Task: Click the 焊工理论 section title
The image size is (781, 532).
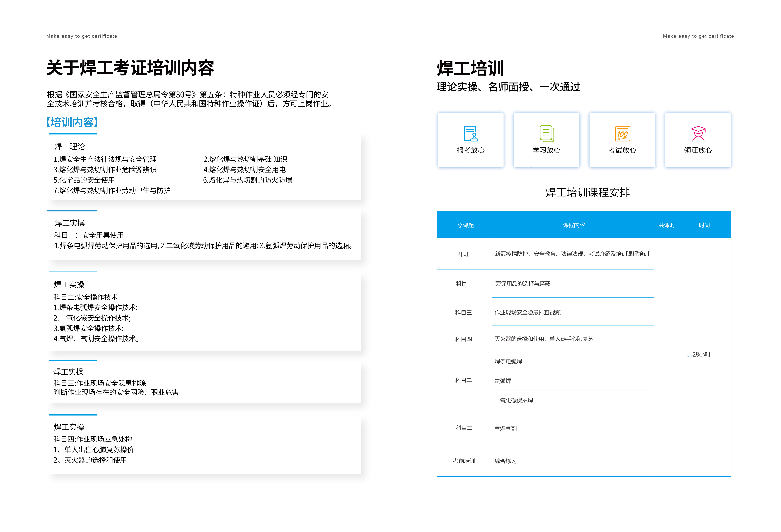Action: pyautogui.click(x=70, y=146)
